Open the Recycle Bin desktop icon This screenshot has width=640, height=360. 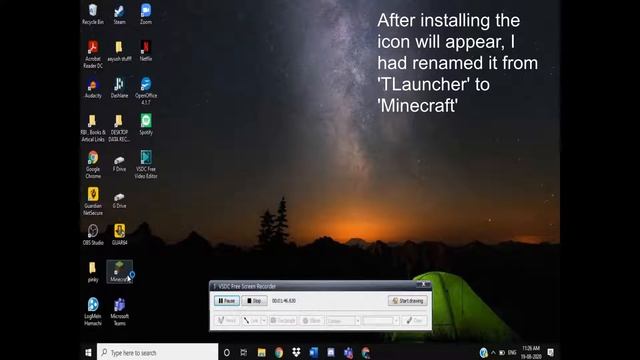coord(93,14)
